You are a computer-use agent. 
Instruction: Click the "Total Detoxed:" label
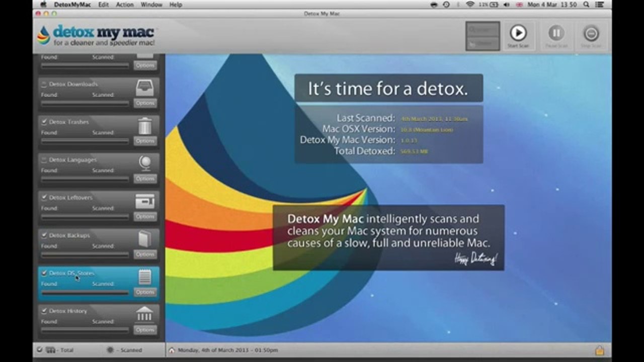pos(365,151)
